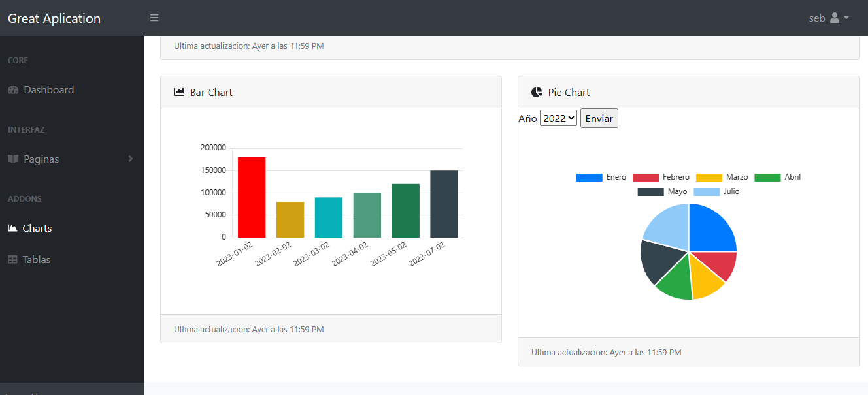Open the seb user dropdown caret
This screenshot has height=395, width=868.
coord(846,18)
